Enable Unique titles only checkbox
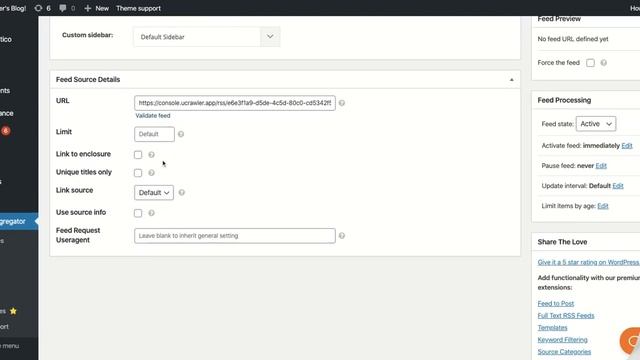Viewport: 640px width, 360px height. click(138, 173)
